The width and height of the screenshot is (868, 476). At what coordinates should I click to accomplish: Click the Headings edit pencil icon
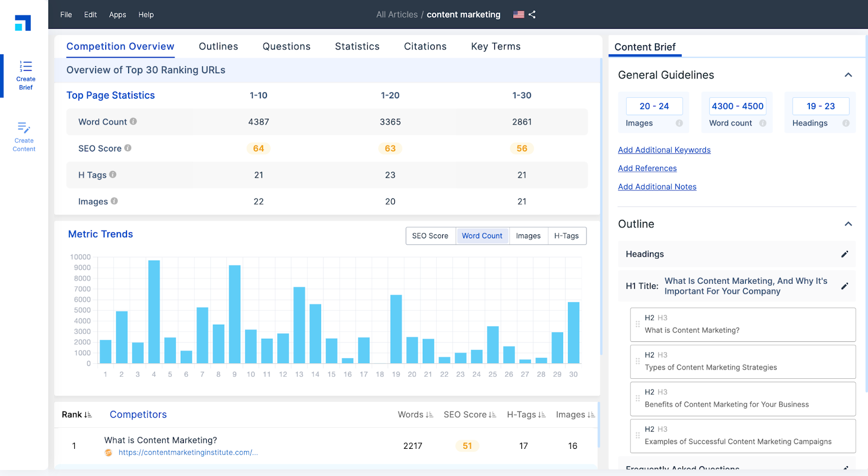[x=844, y=254]
